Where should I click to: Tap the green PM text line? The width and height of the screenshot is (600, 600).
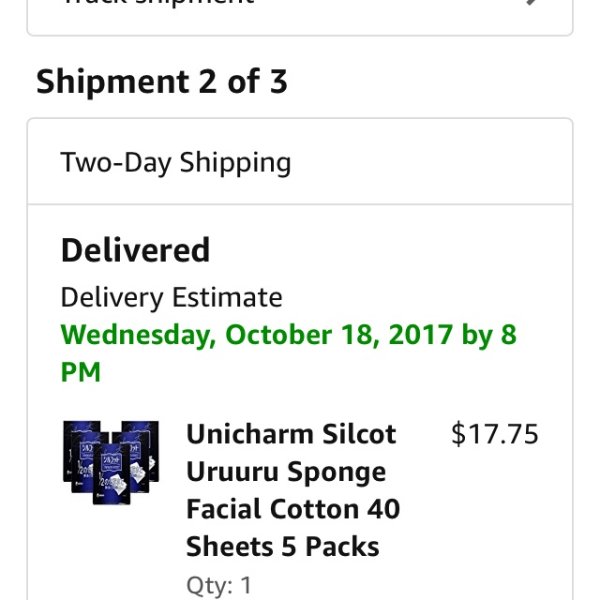pyautogui.click(x=81, y=372)
